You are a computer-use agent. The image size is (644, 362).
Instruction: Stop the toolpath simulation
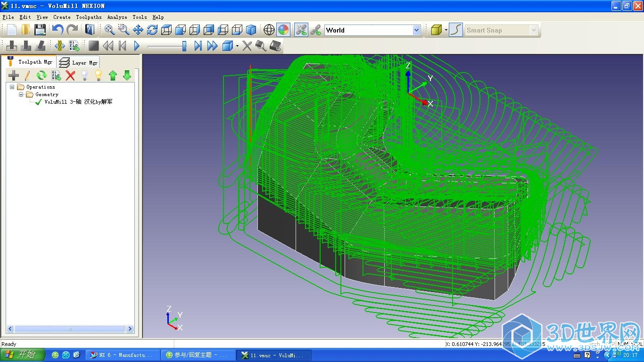(x=94, y=46)
